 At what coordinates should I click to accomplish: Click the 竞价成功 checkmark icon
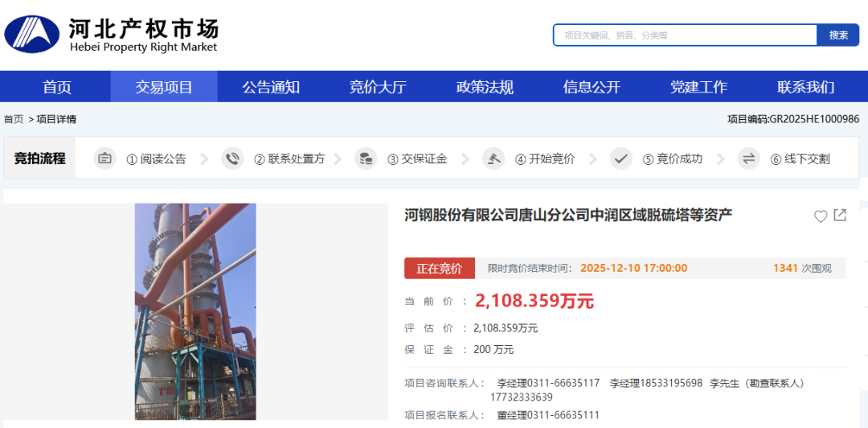coord(621,159)
